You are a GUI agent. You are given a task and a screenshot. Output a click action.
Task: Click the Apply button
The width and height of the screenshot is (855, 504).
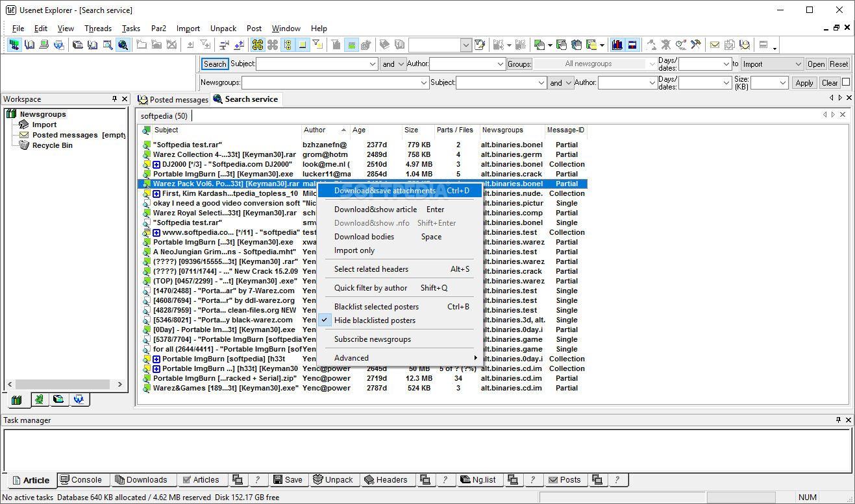pyautogui.click(x=804, y=83)
